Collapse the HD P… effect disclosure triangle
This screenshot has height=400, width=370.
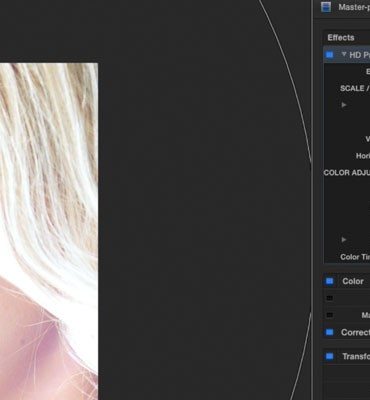click(344, 54)
